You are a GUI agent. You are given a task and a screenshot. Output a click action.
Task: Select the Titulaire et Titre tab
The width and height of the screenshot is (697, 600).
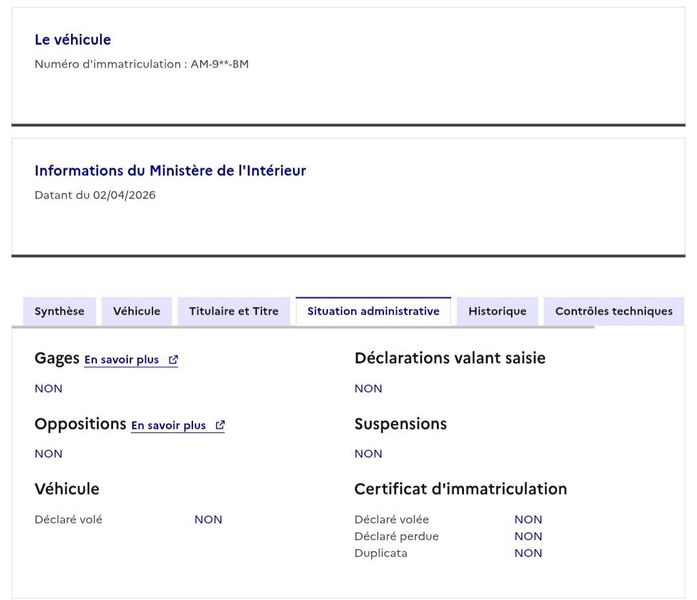coord(234,311)
